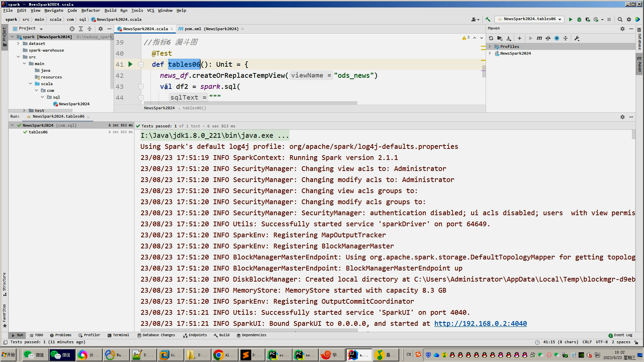Click the Debug bug icon
The image size is (644, 362).
point(579,19)
